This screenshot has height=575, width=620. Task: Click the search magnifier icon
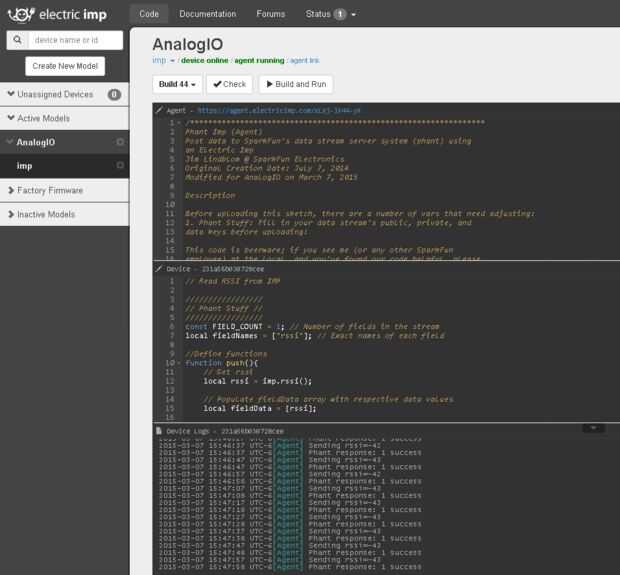click(17, 40)
